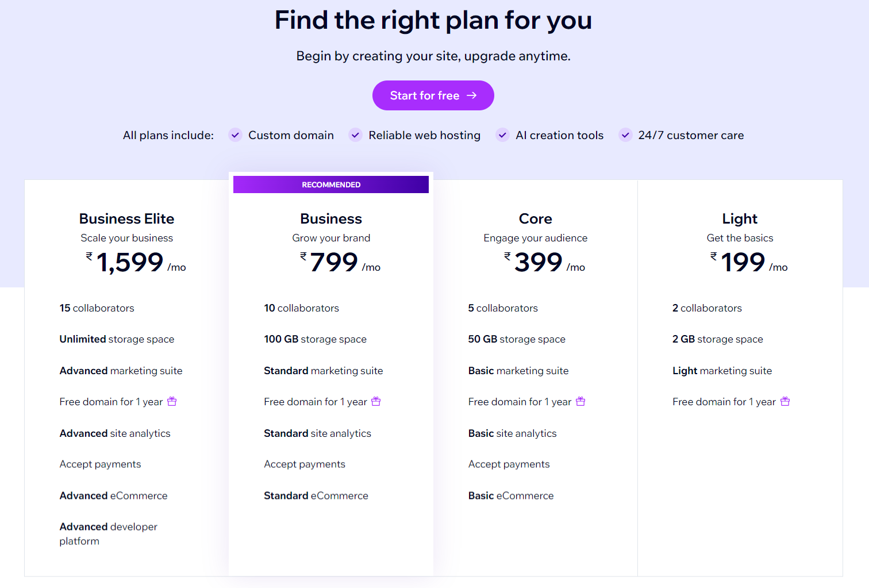Screen dimensions: 869x588
Task: Click the ₹799 price in Business plan
Action: [333, 263]
